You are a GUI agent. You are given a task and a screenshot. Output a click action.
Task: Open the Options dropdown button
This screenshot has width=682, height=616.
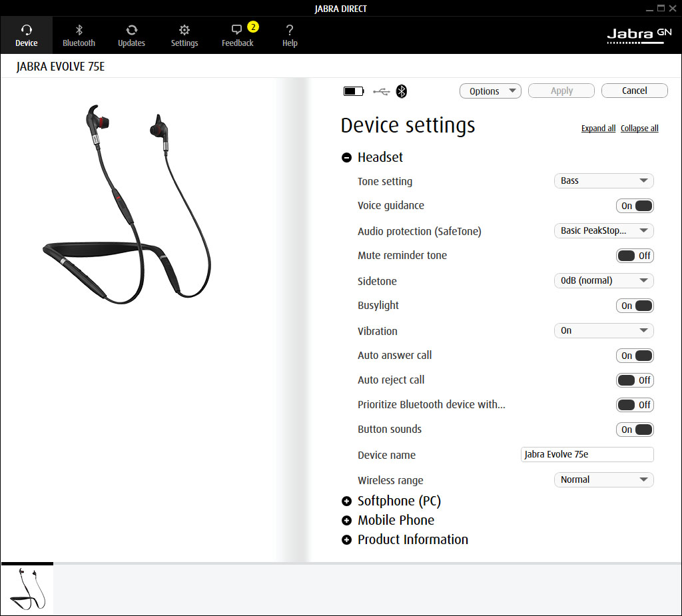[x=490, y=91]
